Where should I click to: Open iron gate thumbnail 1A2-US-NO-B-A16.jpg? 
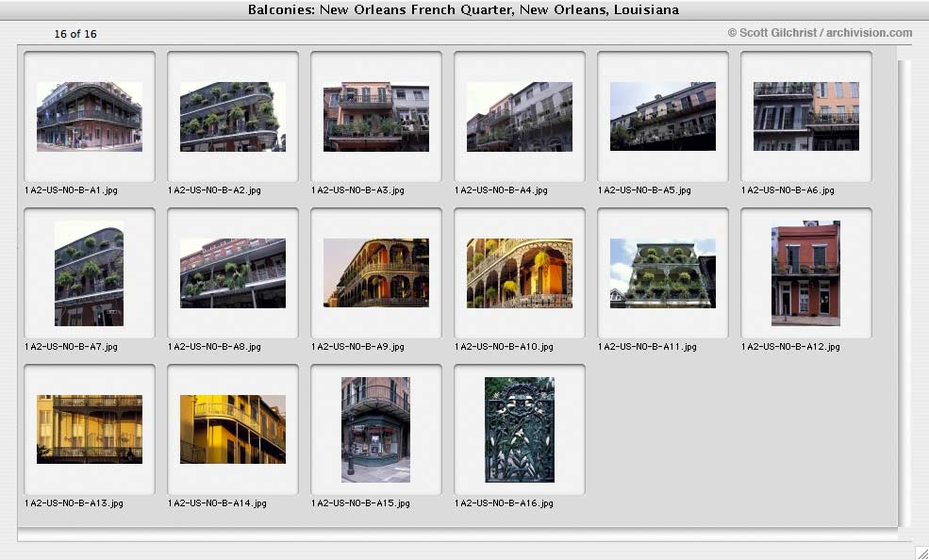click(520, 430)
